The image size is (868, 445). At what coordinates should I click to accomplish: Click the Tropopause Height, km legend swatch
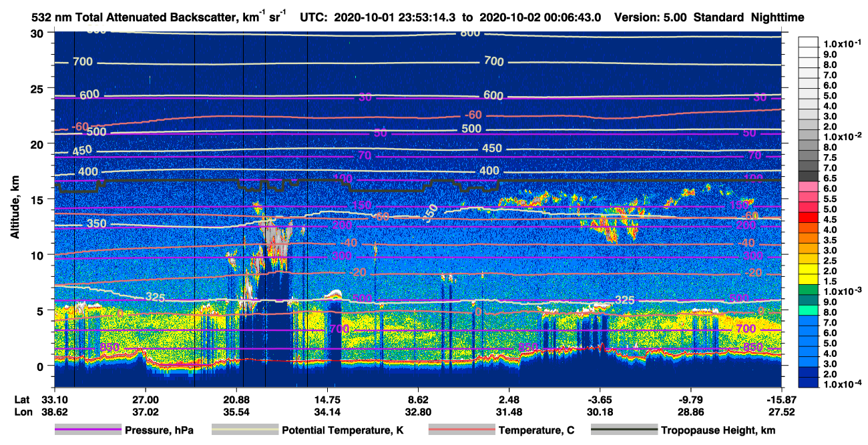624,430
